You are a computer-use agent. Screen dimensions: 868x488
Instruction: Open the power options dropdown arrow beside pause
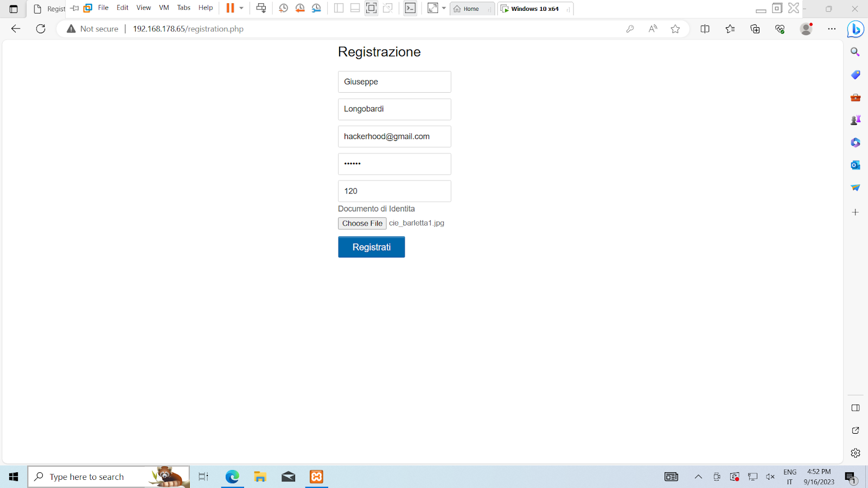pyautogui.click(x=241, y=8)
